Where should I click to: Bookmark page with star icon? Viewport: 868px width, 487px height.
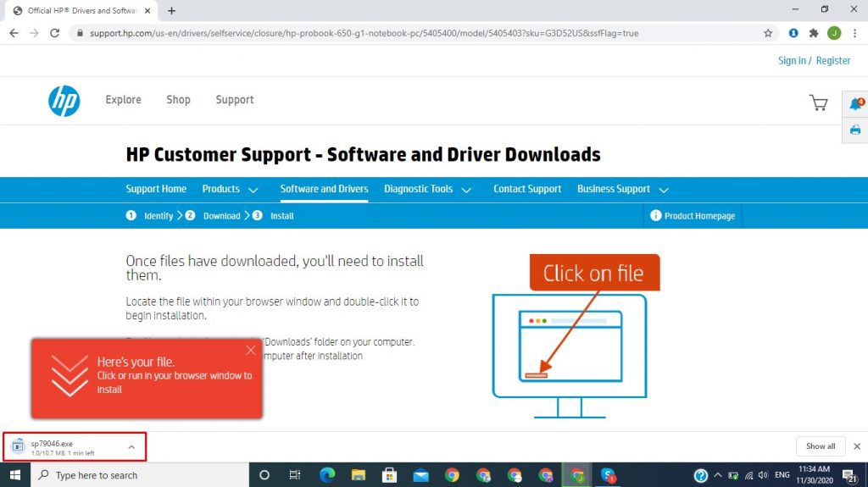pyautogui.click(x=768, y=34)
